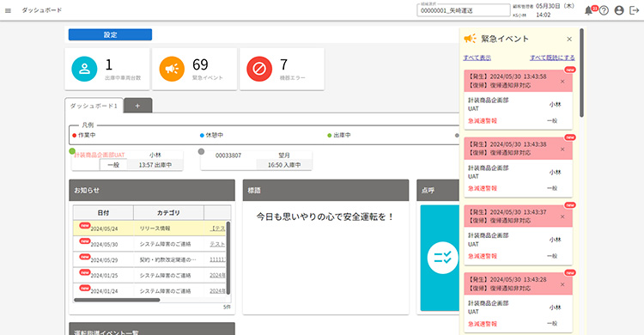
Task: Click the megaphone icon in 緊急イベント panel header
Action: tap(470, 39)
